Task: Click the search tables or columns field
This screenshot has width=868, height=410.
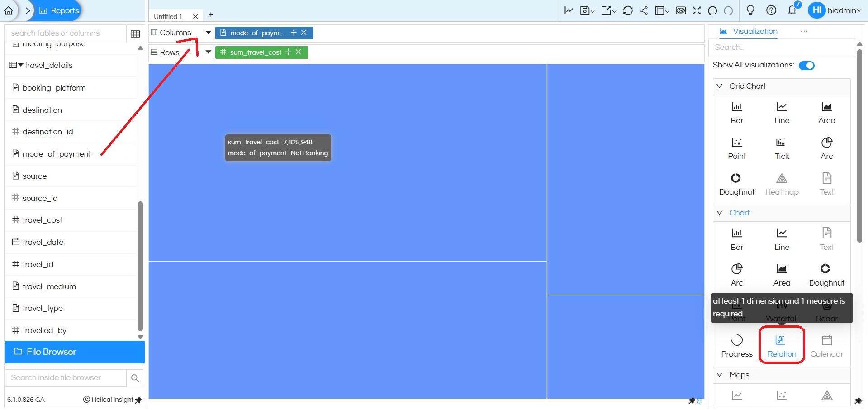Action: (65, 33)
